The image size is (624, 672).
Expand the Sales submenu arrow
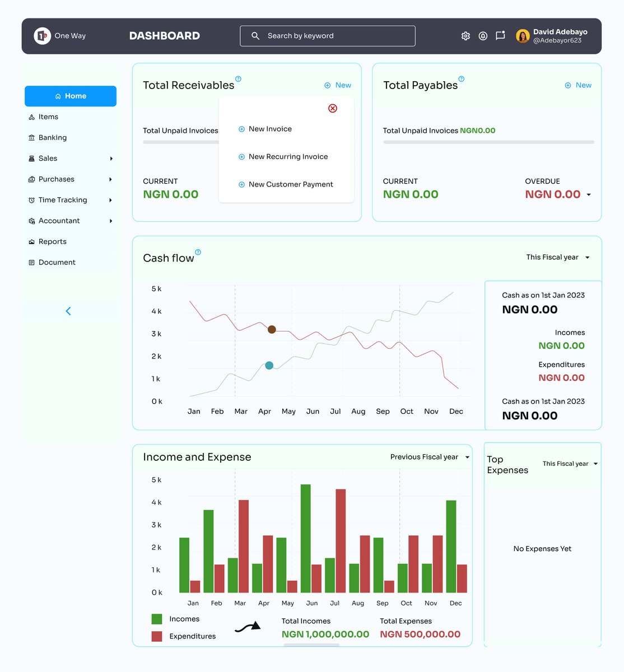click(x=111, y=158)
